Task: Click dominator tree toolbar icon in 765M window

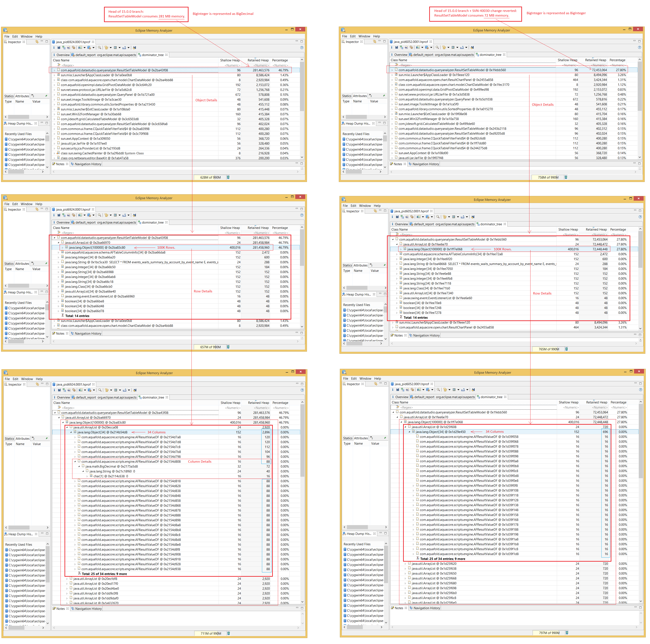Action: point(402,217)
